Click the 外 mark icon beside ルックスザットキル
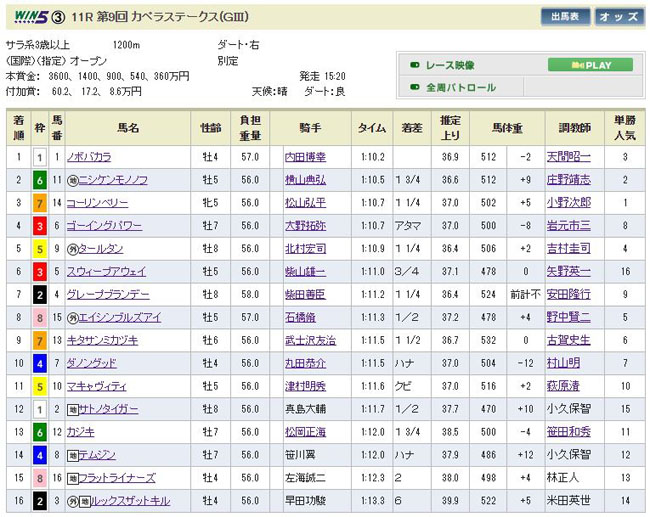This screenshot has height=517, width=650. pyautogui.click(x=73, y=501)
